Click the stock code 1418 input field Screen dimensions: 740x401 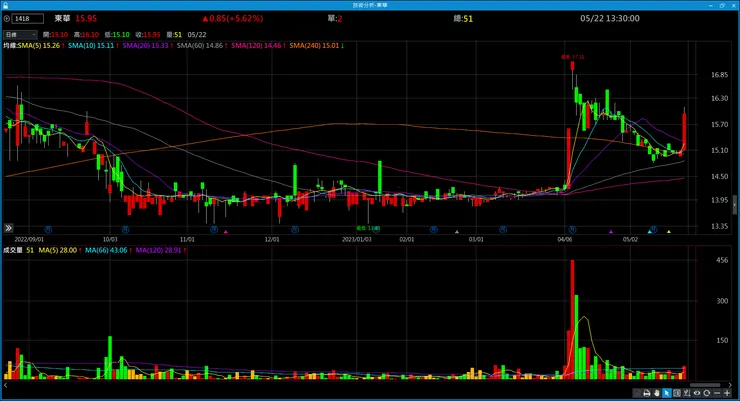(x=28, y=18)
